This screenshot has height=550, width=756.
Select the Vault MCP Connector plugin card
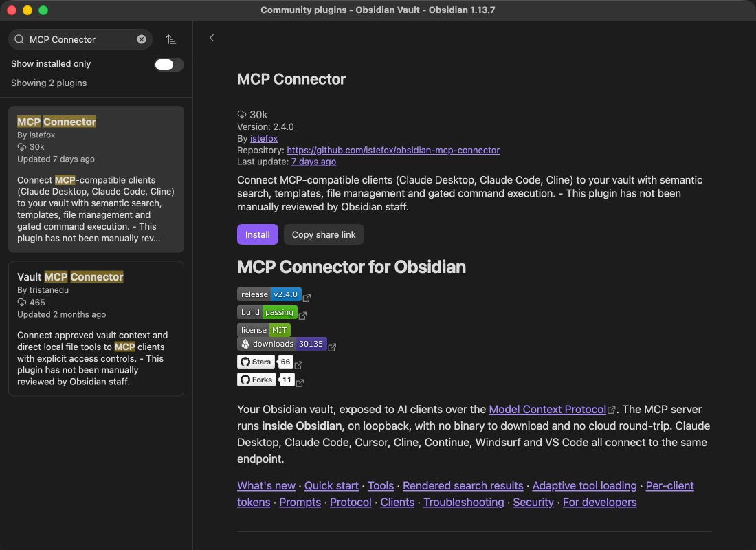96,329
